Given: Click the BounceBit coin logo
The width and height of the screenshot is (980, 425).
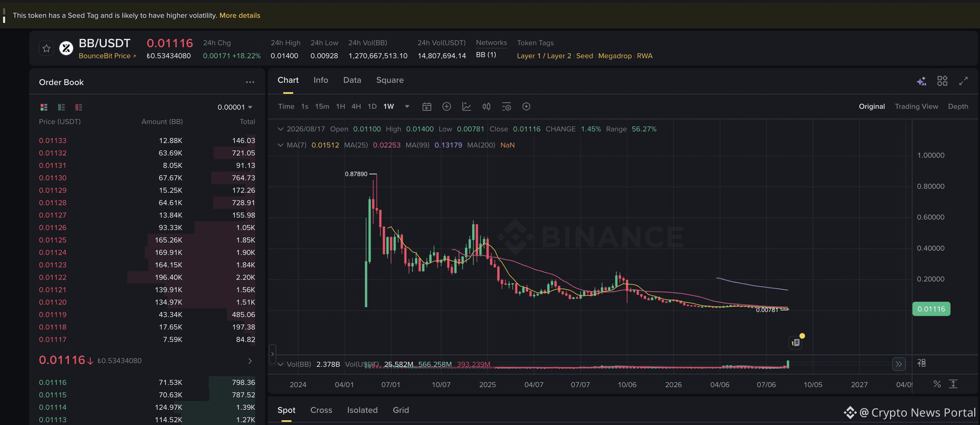Looking at the screenshot, I should (66, 48).
